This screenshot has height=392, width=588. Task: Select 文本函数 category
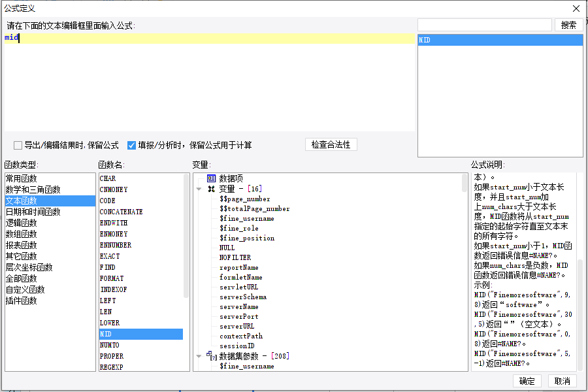tap(50, 201)
